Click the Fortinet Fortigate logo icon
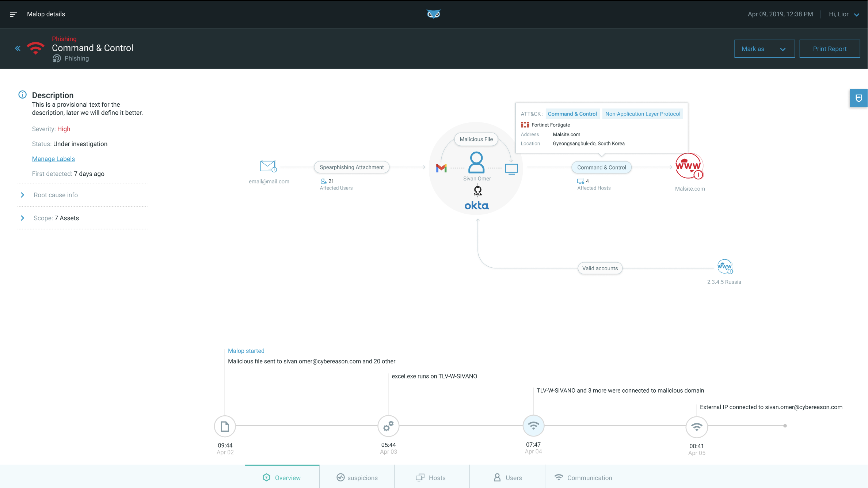 tap(525, 125)
